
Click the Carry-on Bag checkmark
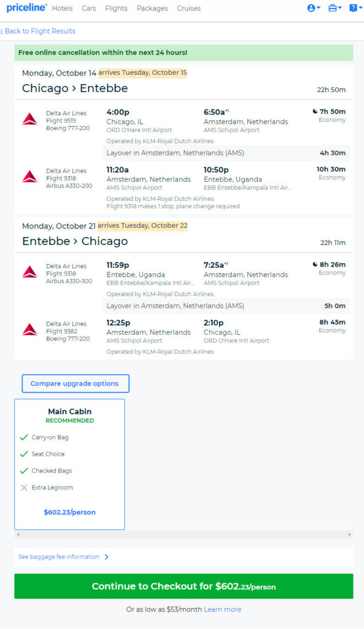pyautogui.click(x=24, y=437)
